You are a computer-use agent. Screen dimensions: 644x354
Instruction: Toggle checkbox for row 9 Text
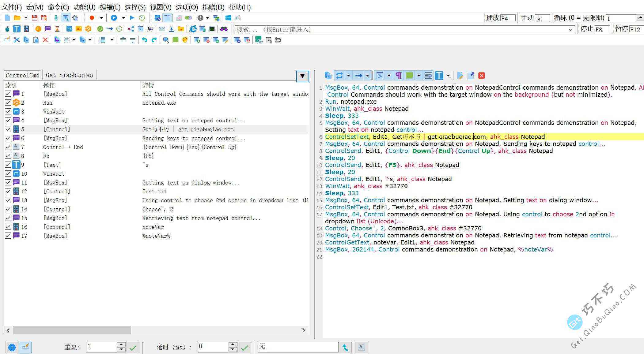click(8, 165)
